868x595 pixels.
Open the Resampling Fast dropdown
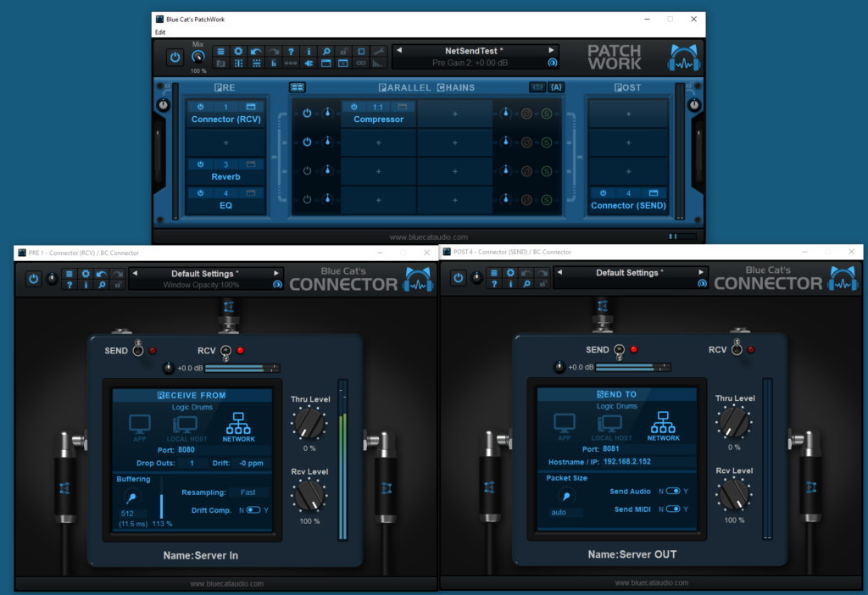tap(248, 492)
